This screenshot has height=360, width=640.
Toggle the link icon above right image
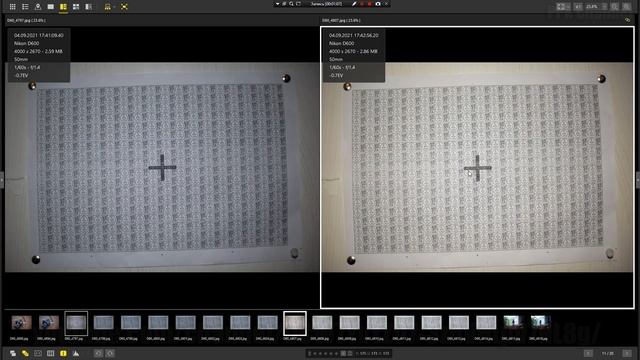[627, 20]
